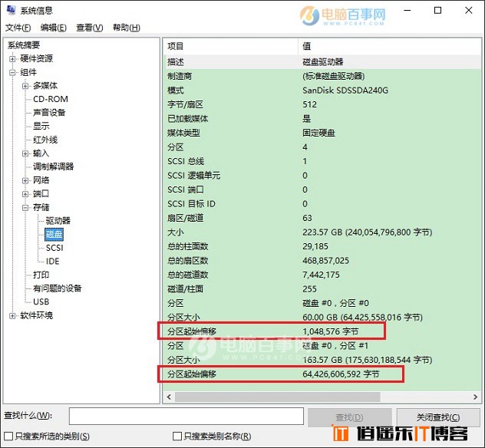
Task: Expand the 软件环境 node
Action: 12,316
